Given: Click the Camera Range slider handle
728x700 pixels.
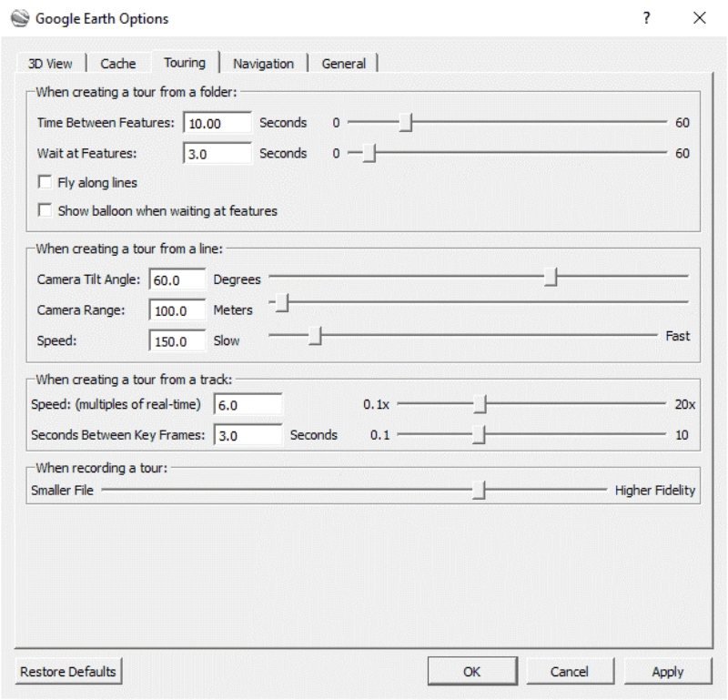Looking at the screenshot, I should tap(282, 303).
